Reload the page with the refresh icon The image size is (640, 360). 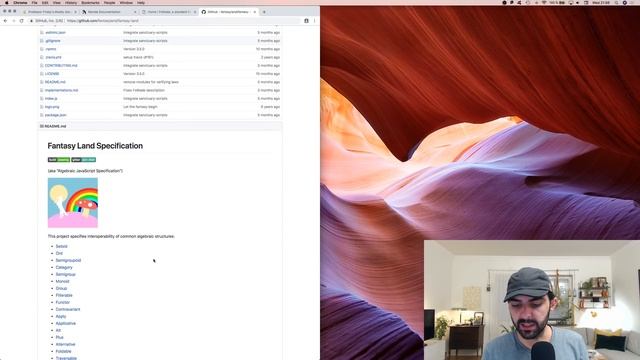(22, 21)
